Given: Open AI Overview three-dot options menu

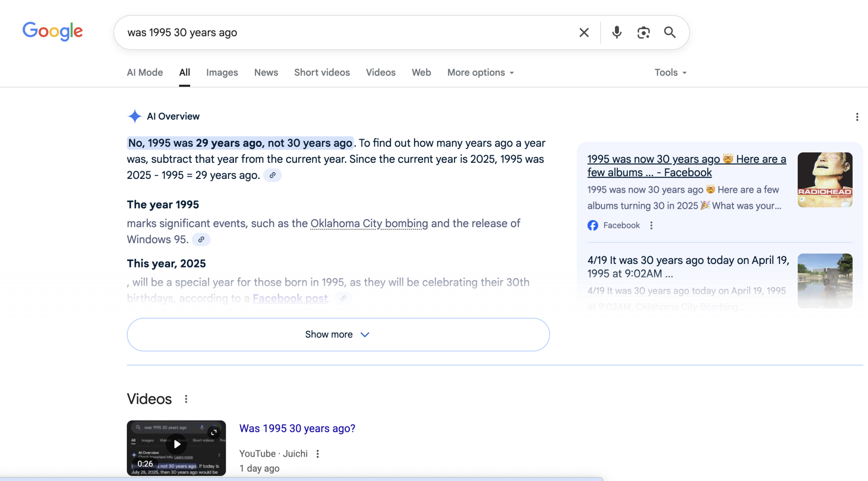Looking at the screenshot, I should coord(857,117).
